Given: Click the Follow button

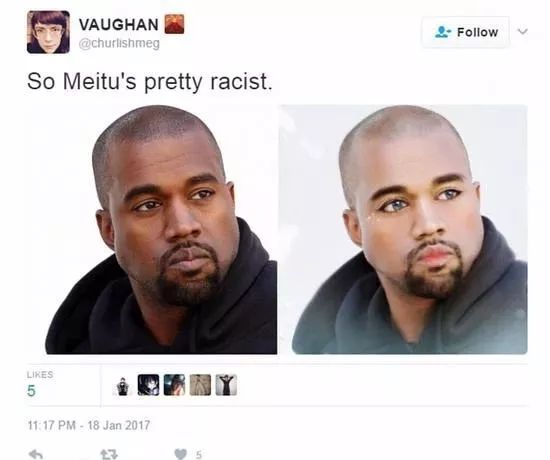Looking at the screenshot, I should click(x=465, y=32).
